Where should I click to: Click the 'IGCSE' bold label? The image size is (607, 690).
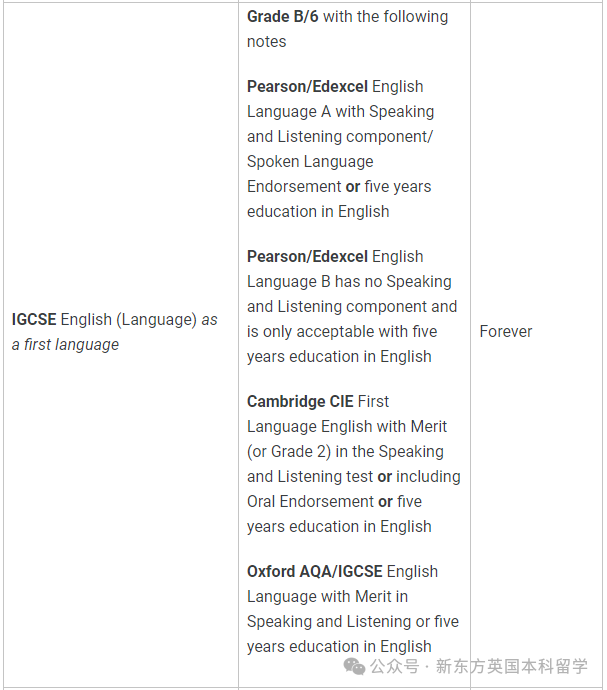pos(34,319)
